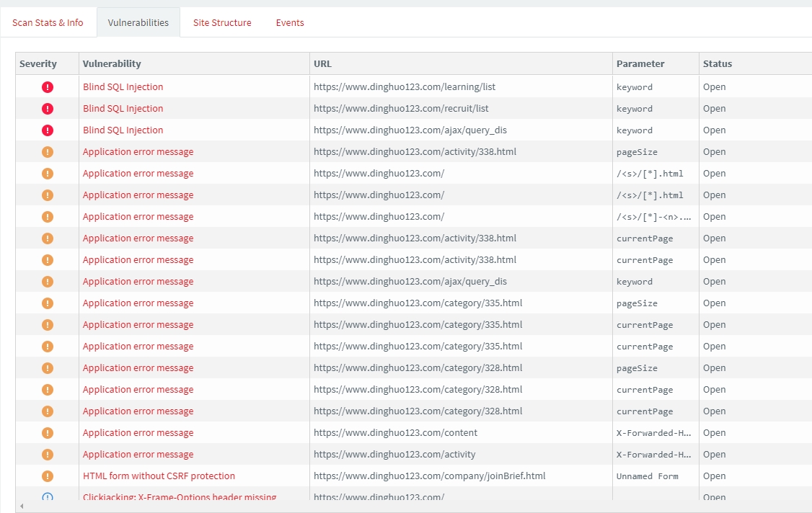Click red severity icon for Blind SQL query_dis row
This screenshot has height=513, width=812.
pos(48,130)
